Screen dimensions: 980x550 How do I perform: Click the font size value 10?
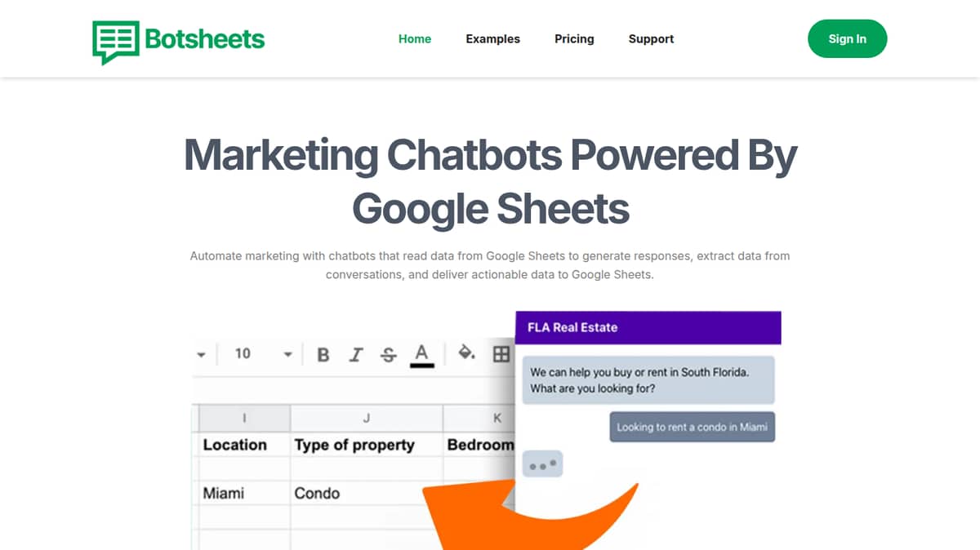[x=243, y=353]
